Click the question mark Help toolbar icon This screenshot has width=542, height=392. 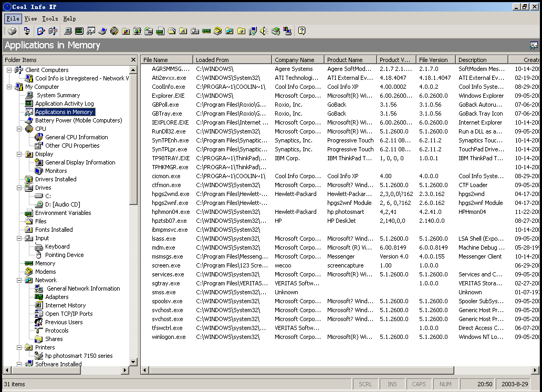(x=302, y=31)
